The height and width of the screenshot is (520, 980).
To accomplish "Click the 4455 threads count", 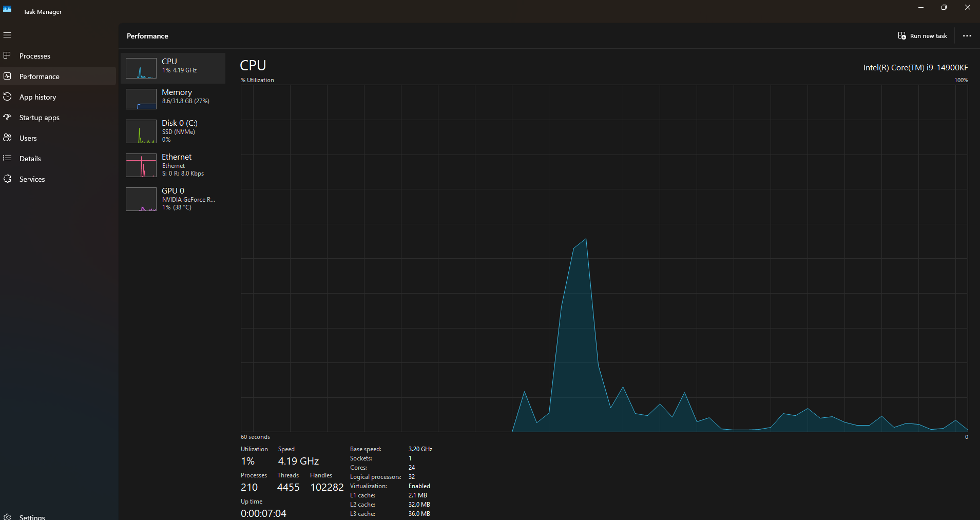I will pyautogui.click(x=289, y=487).
